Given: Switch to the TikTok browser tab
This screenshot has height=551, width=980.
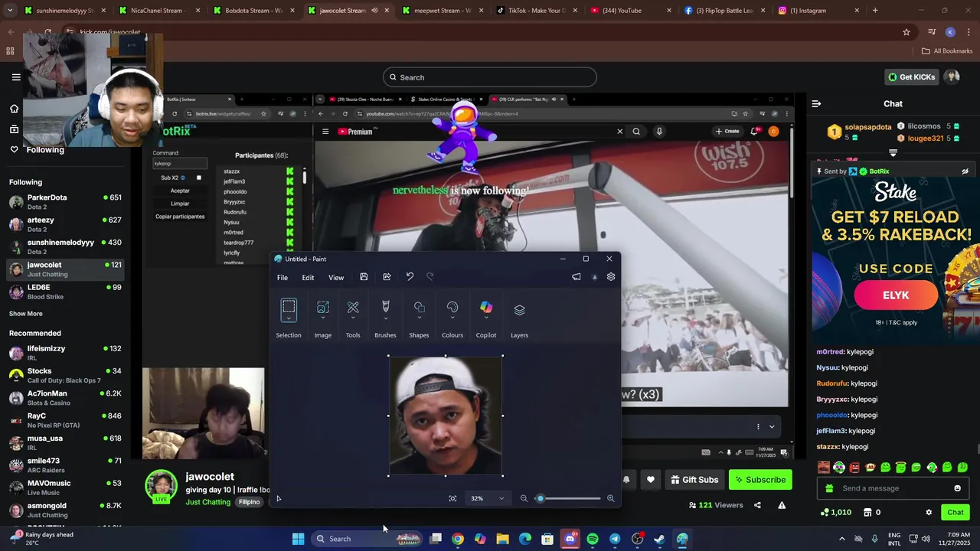Looking at the screenshot, I should 537,11.
